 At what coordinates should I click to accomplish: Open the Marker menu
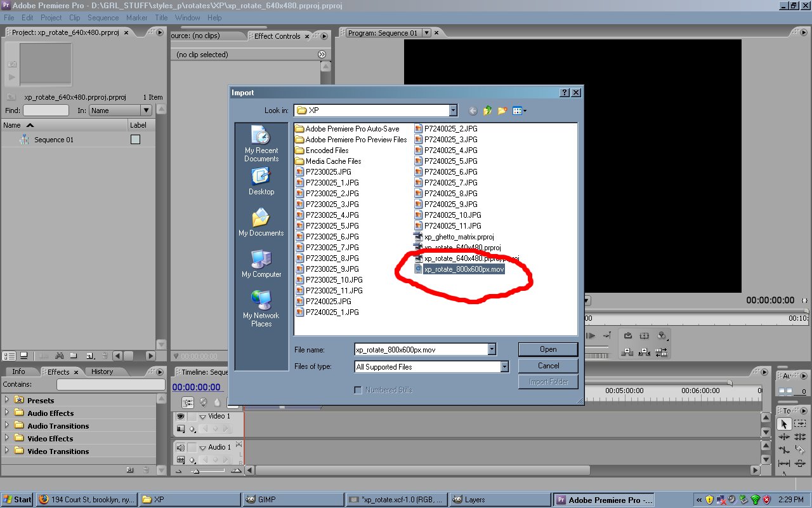coord(137,18)
